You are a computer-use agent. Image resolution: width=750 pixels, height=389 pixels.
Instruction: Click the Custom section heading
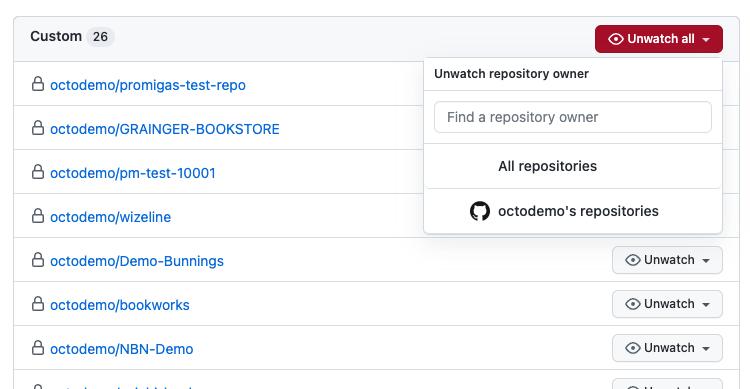[56, 36]
